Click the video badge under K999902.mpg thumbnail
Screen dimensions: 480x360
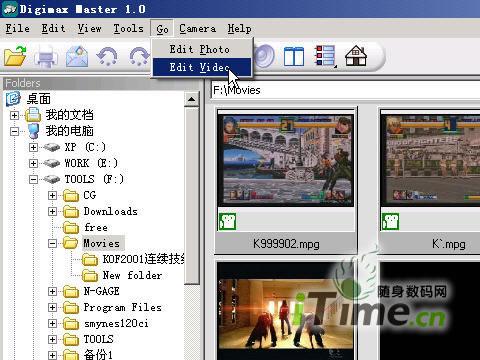click(x=227, y=222)
